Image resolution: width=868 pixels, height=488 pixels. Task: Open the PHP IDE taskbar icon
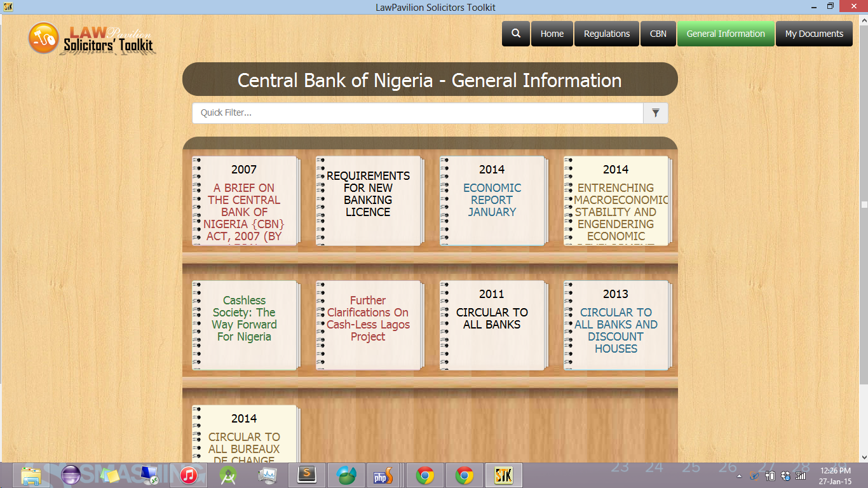[383, 475]
